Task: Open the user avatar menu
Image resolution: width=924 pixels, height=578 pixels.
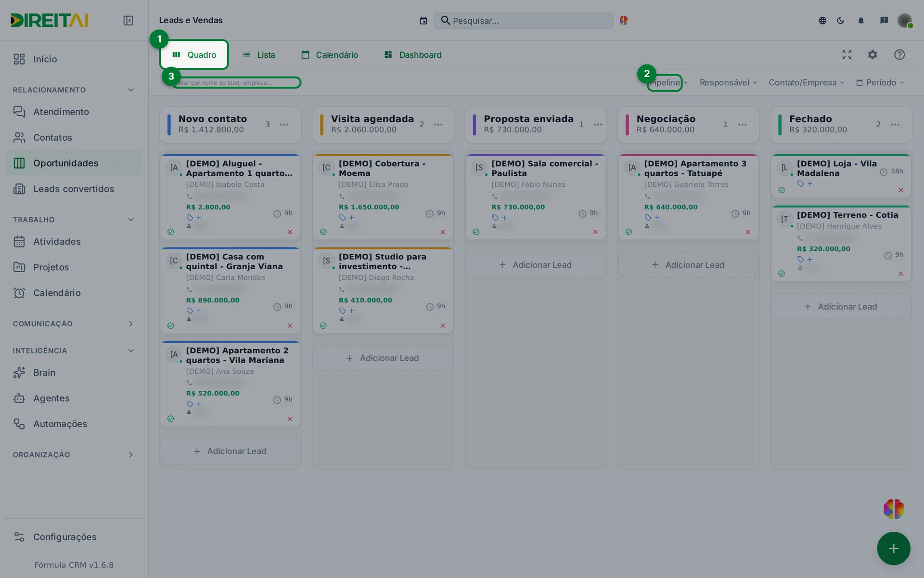Action: pyautogui.click(x=905, y=20)
